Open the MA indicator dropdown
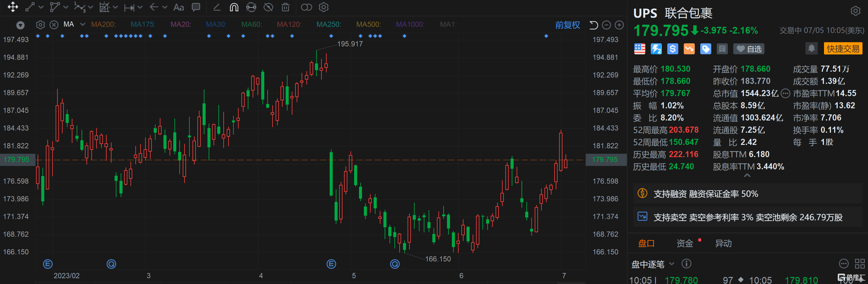The image size is (868, 284). 82,24
